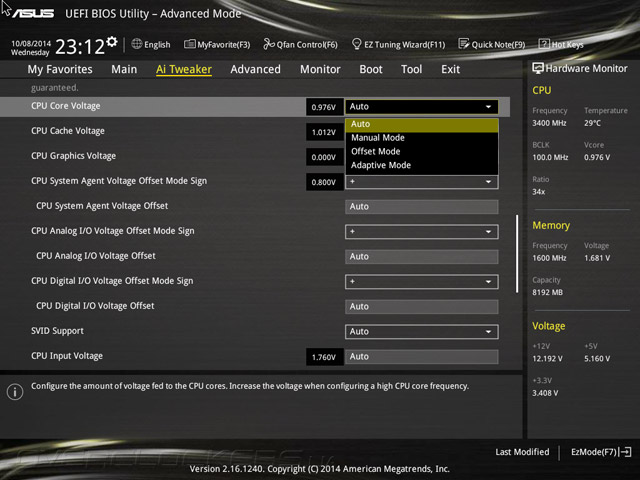The image size is (640, 480).
Task: Switch to EzMode(F7)
Action: [601, 452]
